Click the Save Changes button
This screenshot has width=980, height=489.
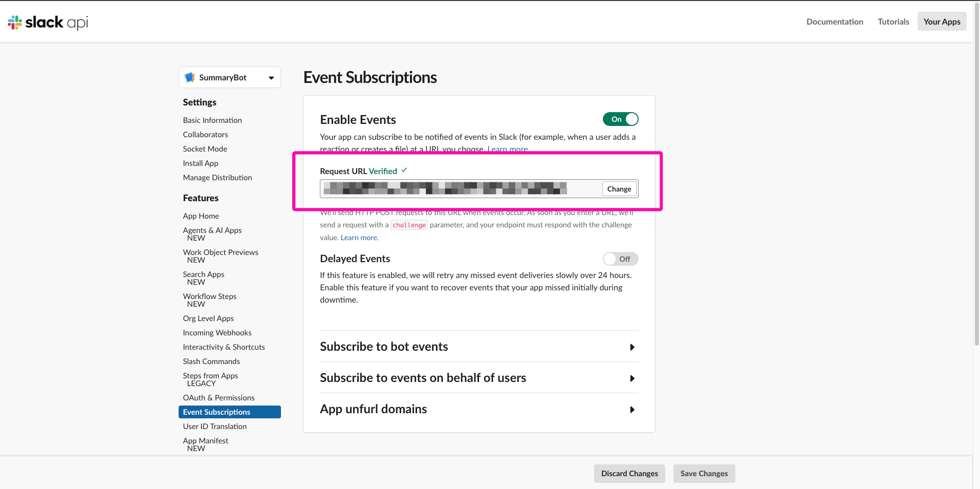click(x=704, y=474)
